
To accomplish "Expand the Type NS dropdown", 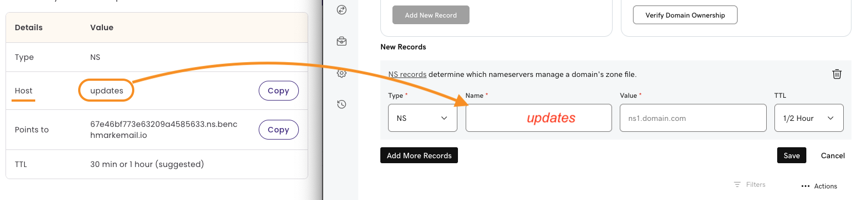I will coord(423,118).
